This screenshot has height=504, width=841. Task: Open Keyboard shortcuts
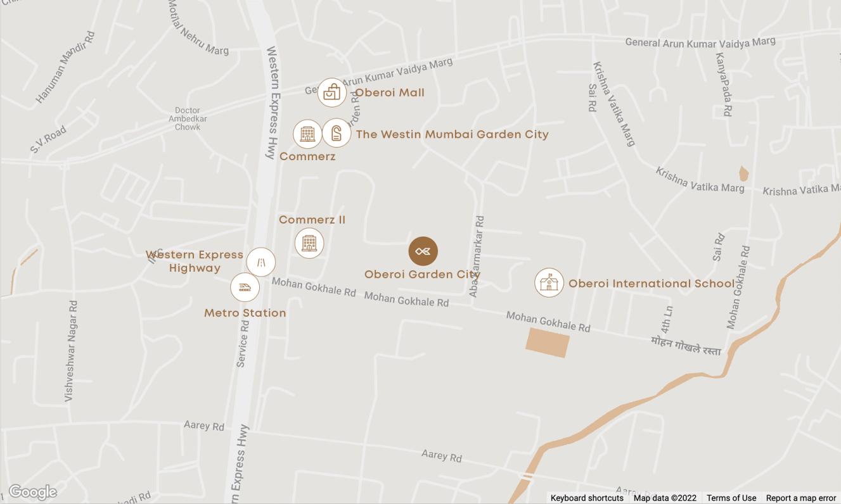(x=587, y=498)
